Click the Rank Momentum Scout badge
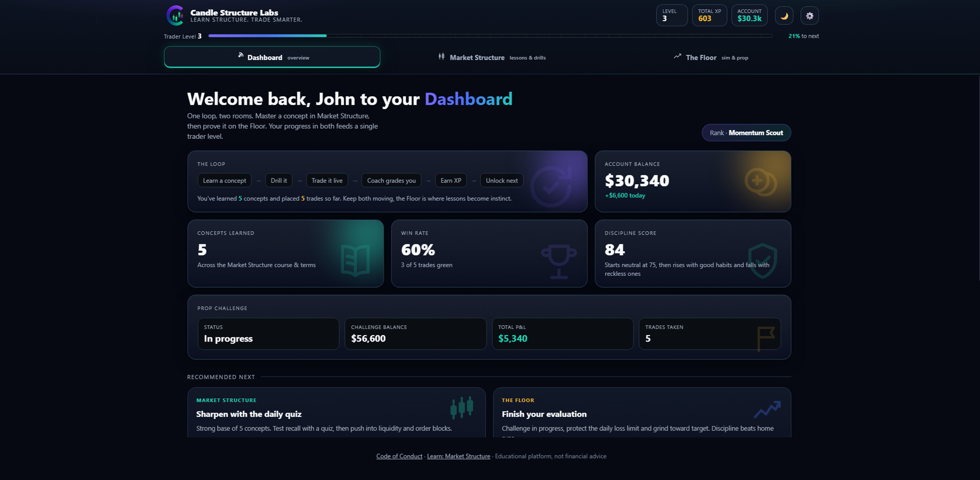 pos(746,133)
